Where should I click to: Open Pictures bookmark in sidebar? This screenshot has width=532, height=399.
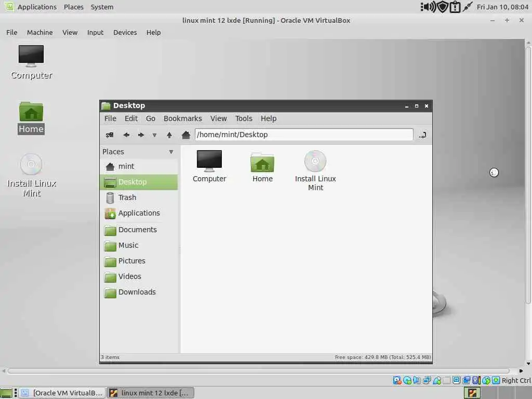[x=139, y=261]
